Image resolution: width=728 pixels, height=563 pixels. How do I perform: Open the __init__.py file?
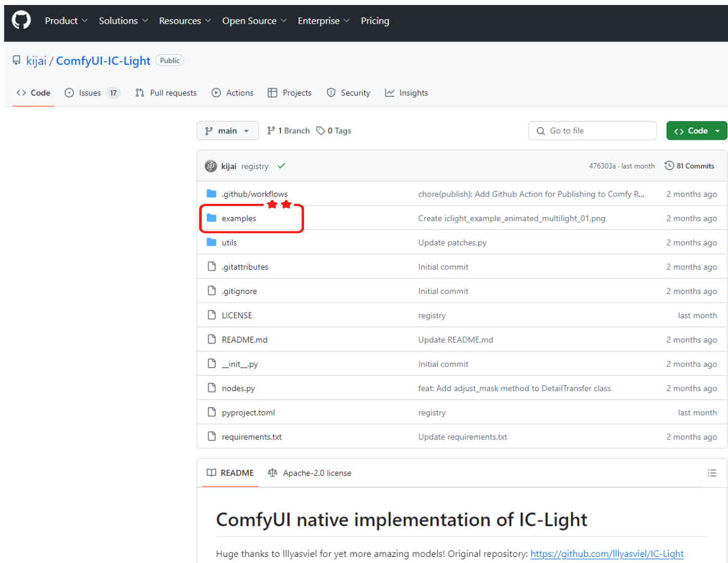tap(240, 364)
